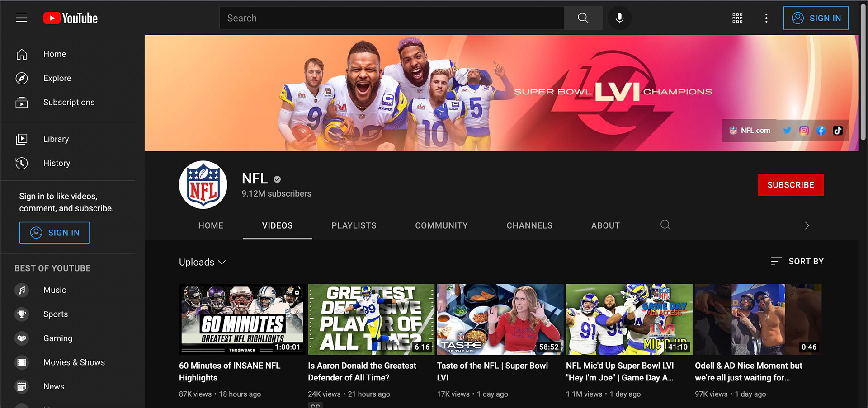
Task: Click the Super Bowl LVI Champions banner
Action: [x=501, y=93]
